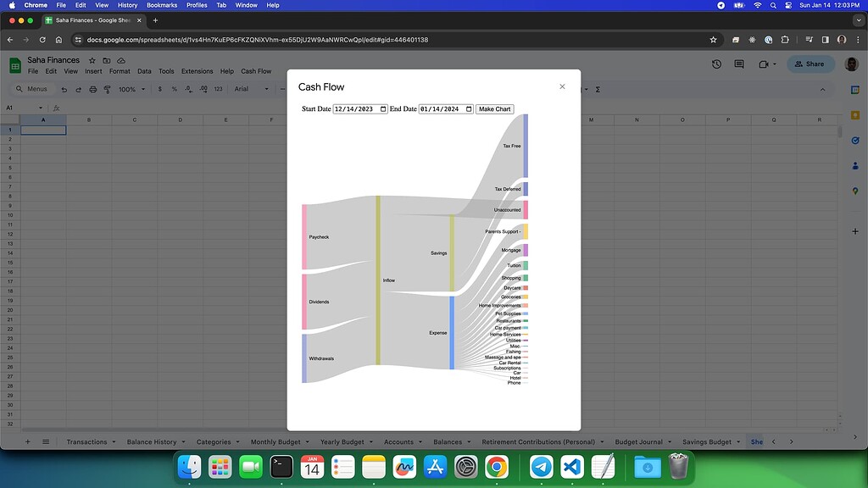868x488 pixels.
Task: Open custom number formats via 123 icon
Action: point(218,89)
